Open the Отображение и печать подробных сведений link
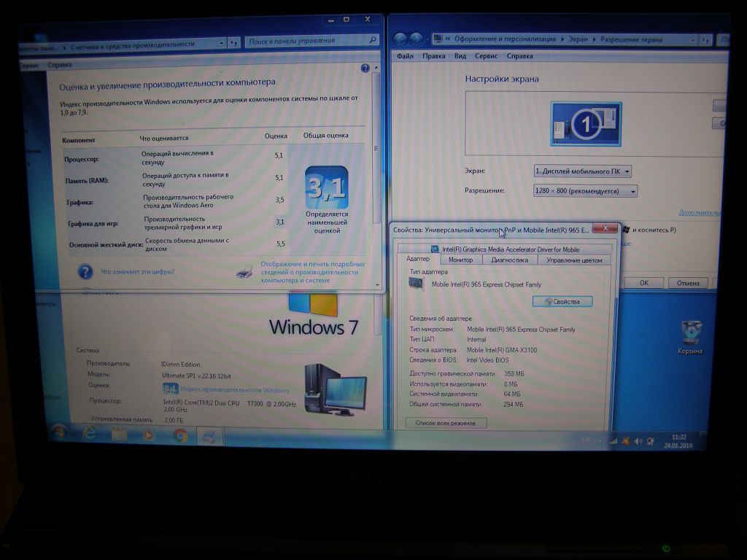Image resolution: width=747 pixels, height=560 pixels. click(x=312, y=272)
